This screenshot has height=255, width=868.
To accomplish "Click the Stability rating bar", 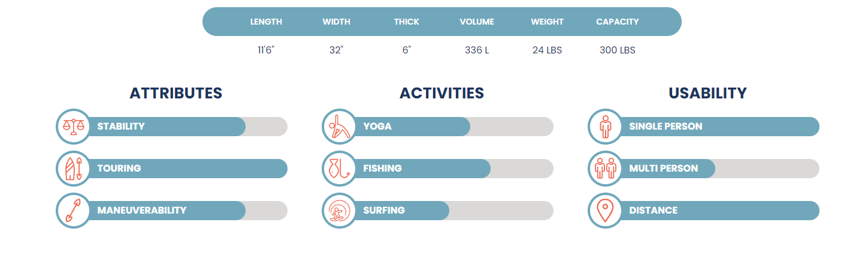I will pos(186,127).
